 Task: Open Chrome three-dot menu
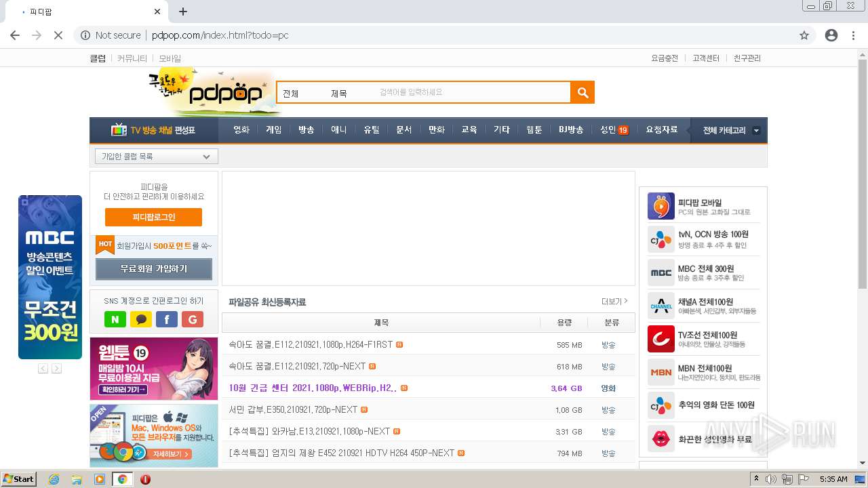point(853,35)
